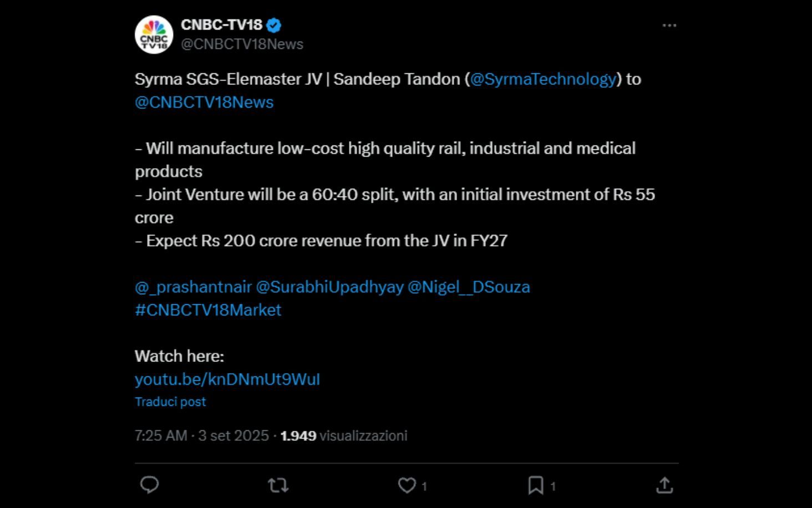
Task: Open the @SyrmaTechnology mention
Action: click(x=543, y=79)
